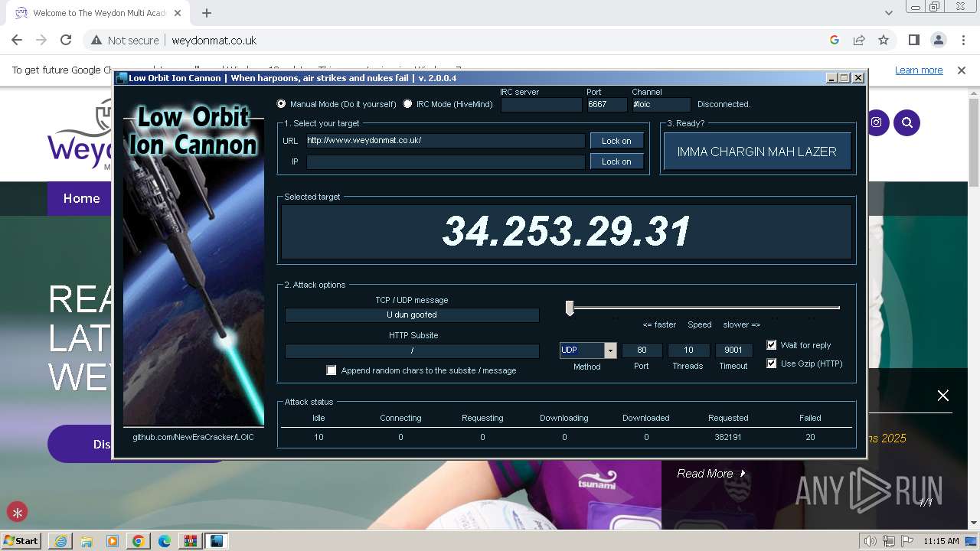Click the volume speaker tray icon

[871, 541]
